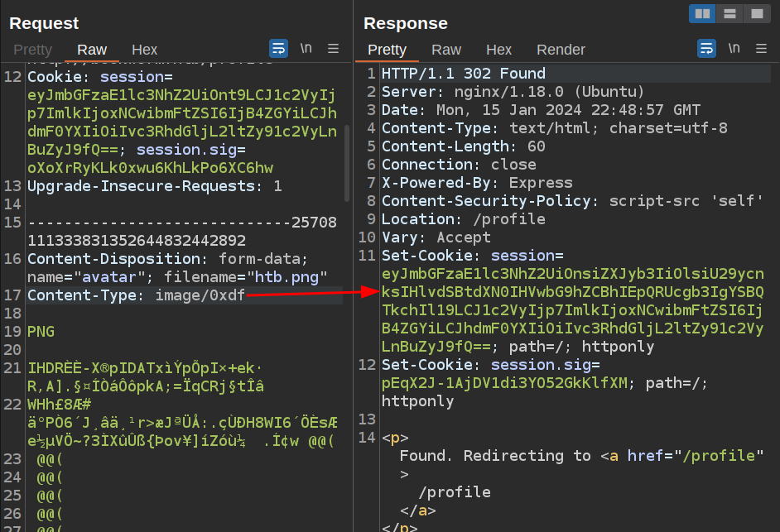Screen dimensions: 780x532
Task: Show non-printable characters in Request panel
Action: click(306, 49)
